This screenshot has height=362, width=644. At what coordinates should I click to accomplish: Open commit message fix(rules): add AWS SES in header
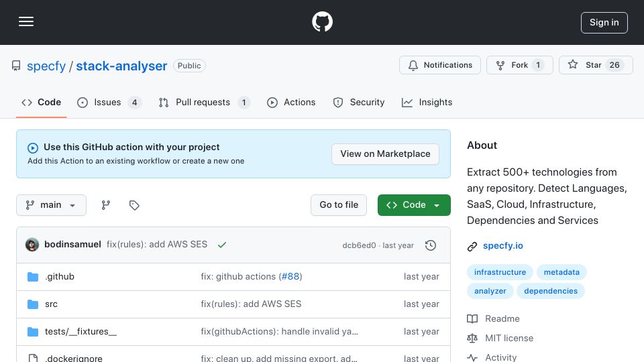[x=157, y=244]
